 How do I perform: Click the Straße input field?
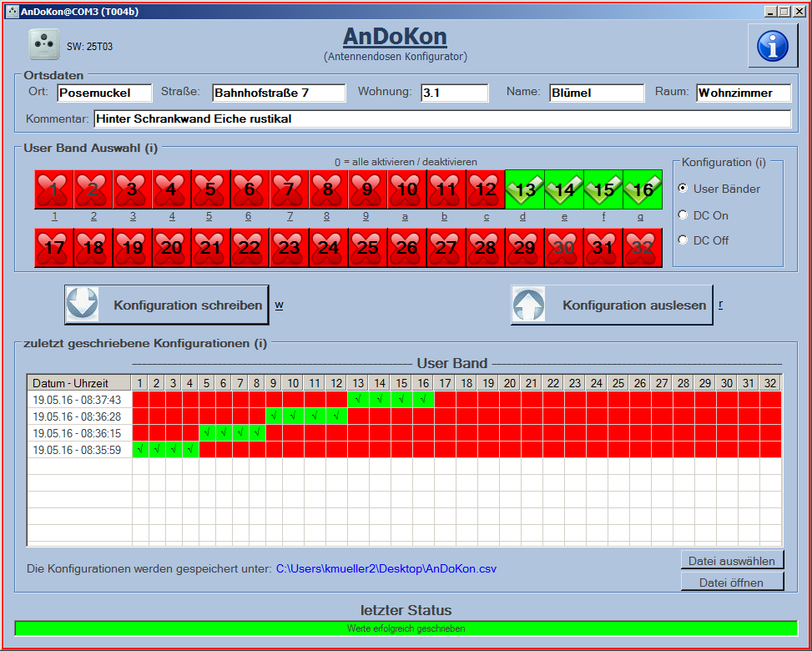[x=278, y=93]
